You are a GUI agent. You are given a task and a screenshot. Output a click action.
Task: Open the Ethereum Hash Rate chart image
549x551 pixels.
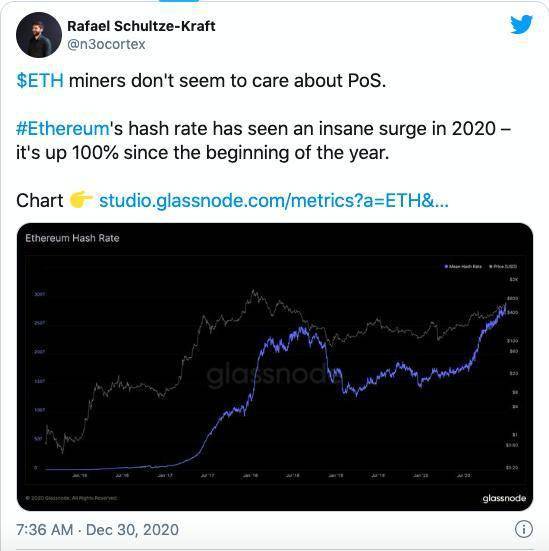tap(275, 367)
